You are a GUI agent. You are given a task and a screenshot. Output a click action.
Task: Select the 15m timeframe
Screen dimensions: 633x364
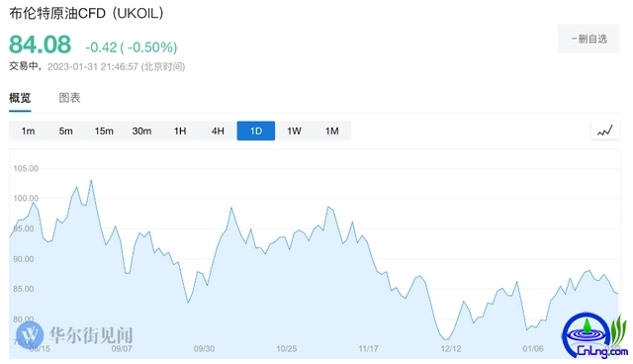tap(104, 132)
